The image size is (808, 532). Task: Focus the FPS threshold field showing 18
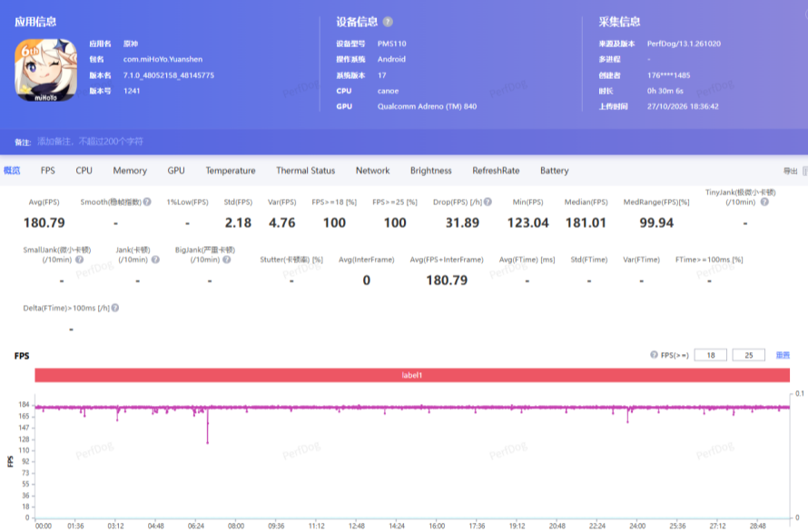coord(711,355)
